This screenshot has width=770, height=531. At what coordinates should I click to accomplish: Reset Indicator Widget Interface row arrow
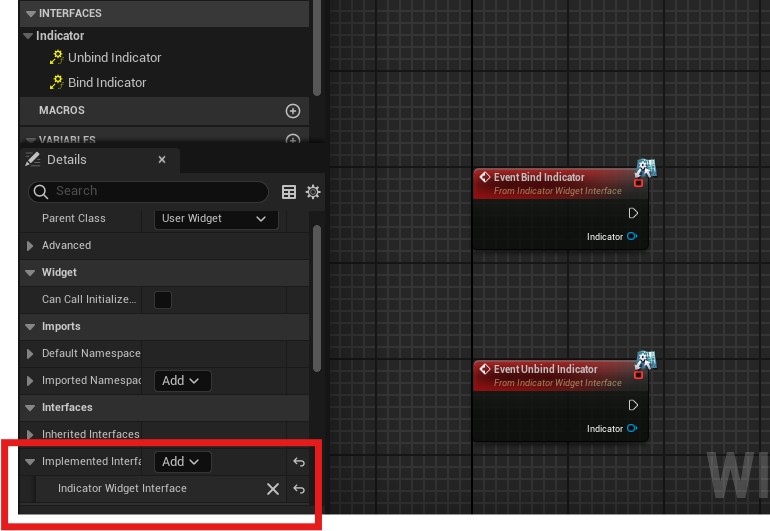[299, 489]
